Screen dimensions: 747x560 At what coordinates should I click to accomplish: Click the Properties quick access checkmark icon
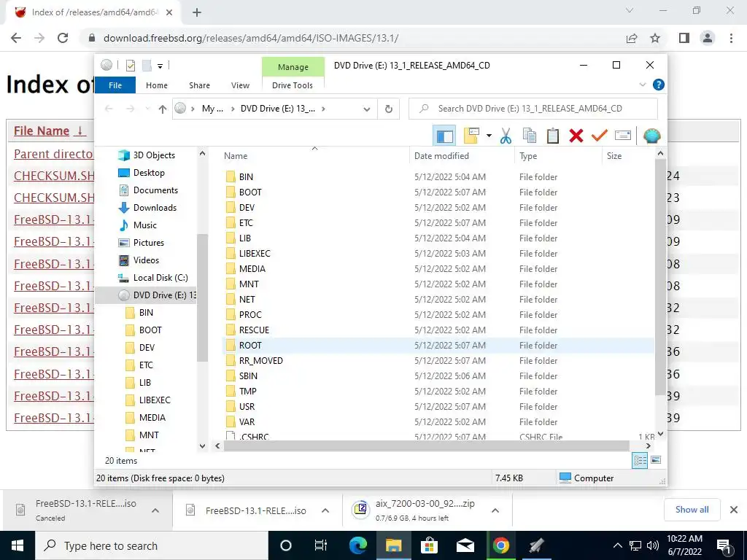click(x=130, y=66)
